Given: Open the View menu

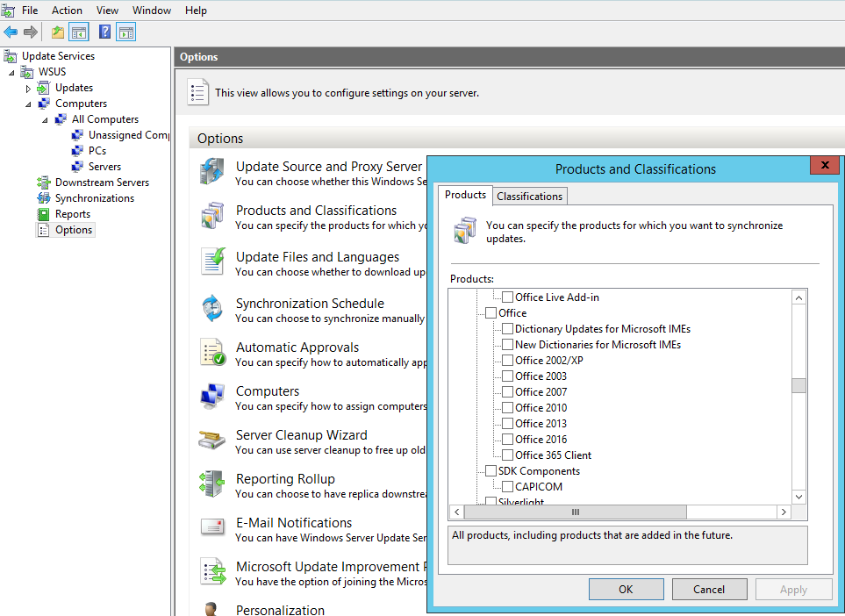Looking at the screenshot, I should pos(107,11).
